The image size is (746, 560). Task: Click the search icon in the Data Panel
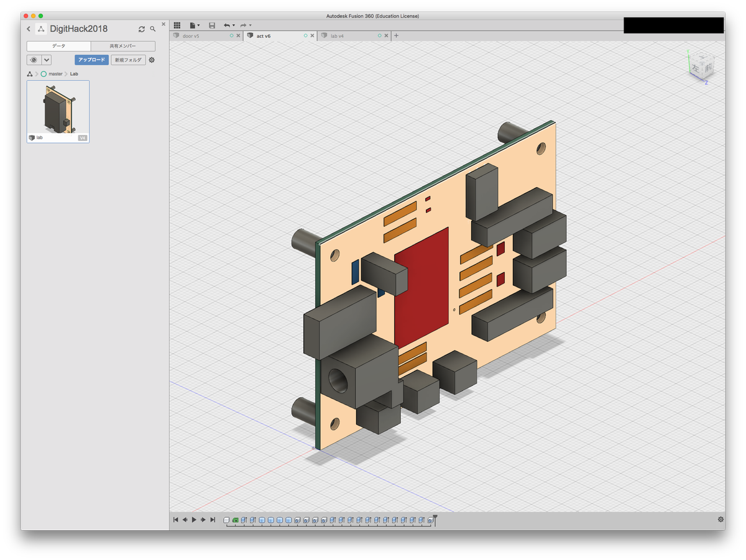152,29
